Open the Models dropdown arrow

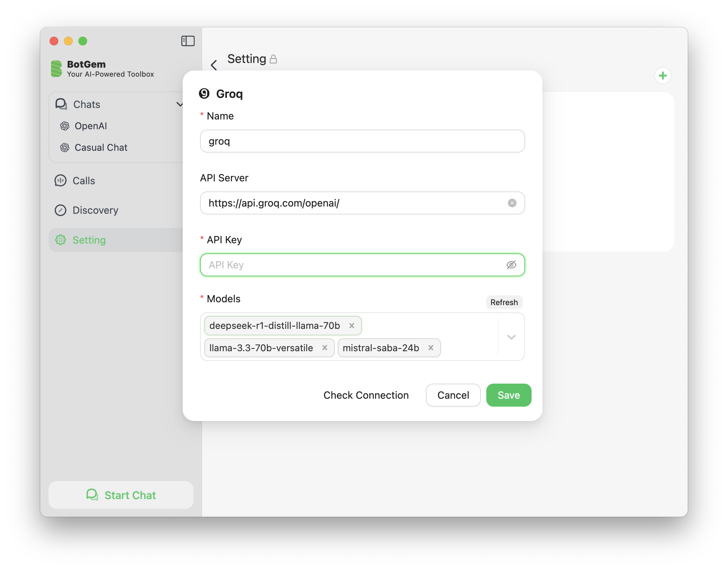pyautogui.click(x=511, y=337)
